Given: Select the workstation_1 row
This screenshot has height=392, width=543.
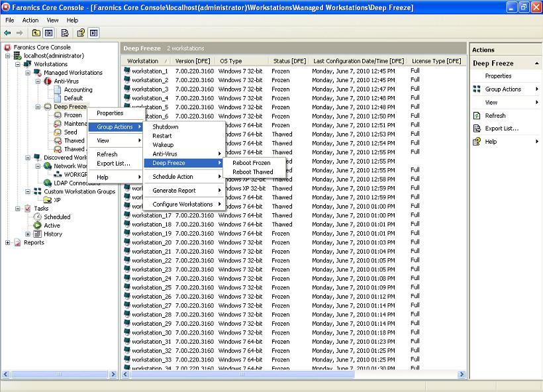Looking at the screenshot, I should point(295,71).
